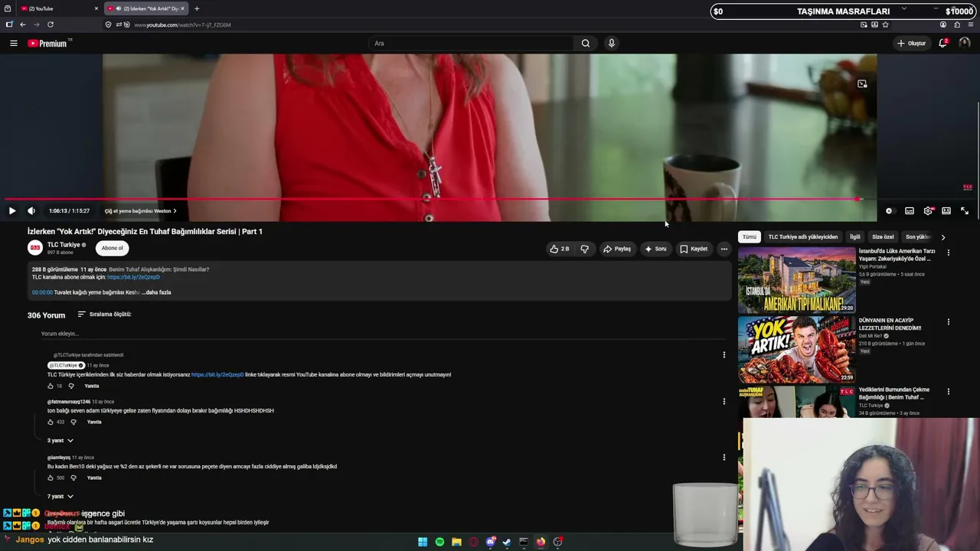Switch the player to theater mode
This screenshot has height=551, width=980.
[x=946, y=211]
